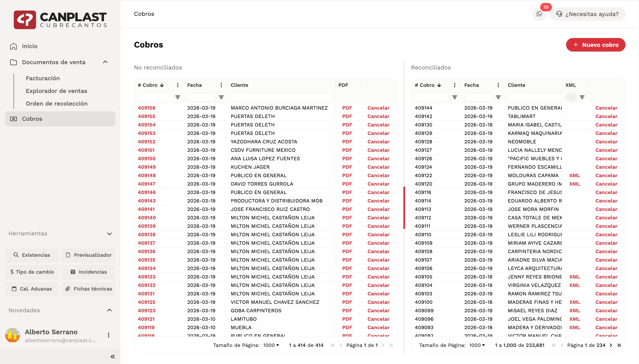Viewport: 639px width, 364px height.
Task: Collapse Documentos de venta menu
Action: [105, 62]
